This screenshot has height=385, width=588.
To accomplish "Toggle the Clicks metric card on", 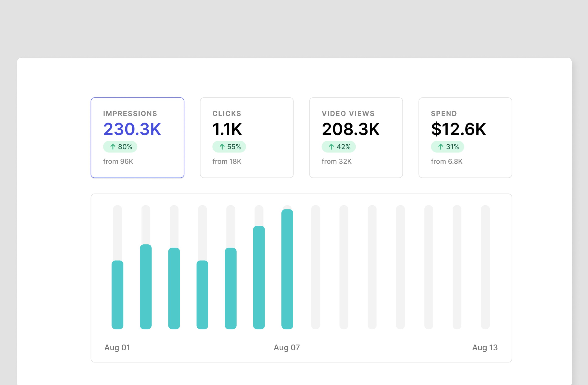I will pos(247,137).
